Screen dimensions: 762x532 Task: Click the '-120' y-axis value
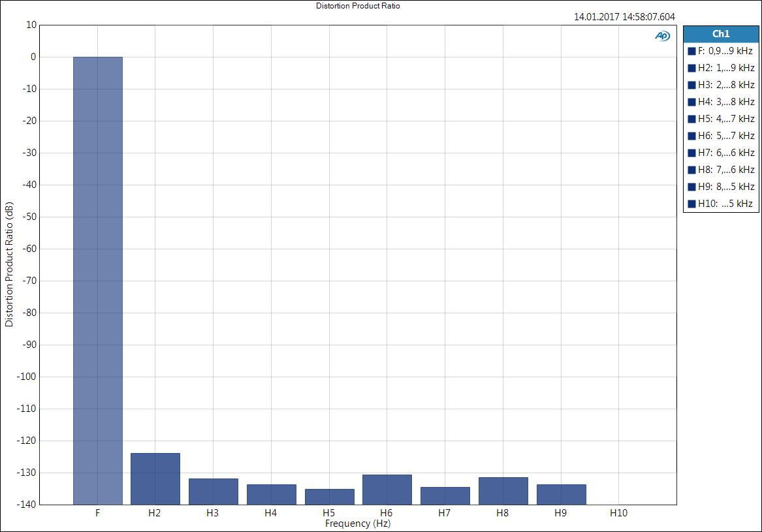tap(27, 441)
